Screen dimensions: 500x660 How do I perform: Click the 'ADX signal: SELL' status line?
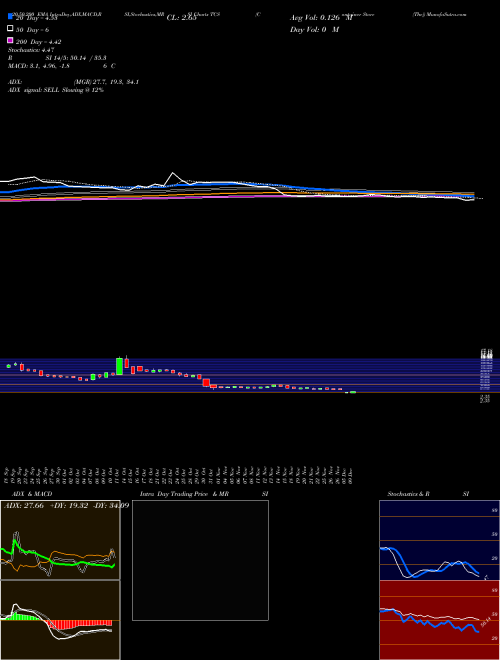pyautogui.click(x=56, y=90)
